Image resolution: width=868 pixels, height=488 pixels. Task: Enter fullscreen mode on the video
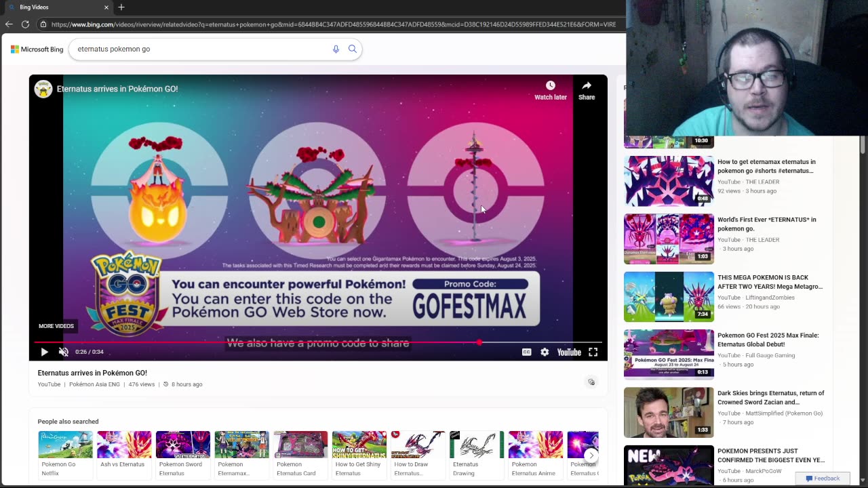[593, 352]
